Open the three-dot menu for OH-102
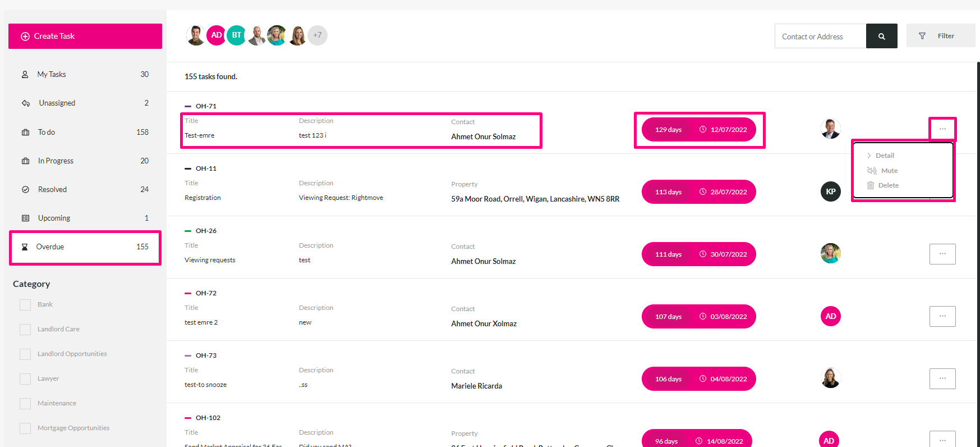 pyautogui.click(x=942, y=439)
